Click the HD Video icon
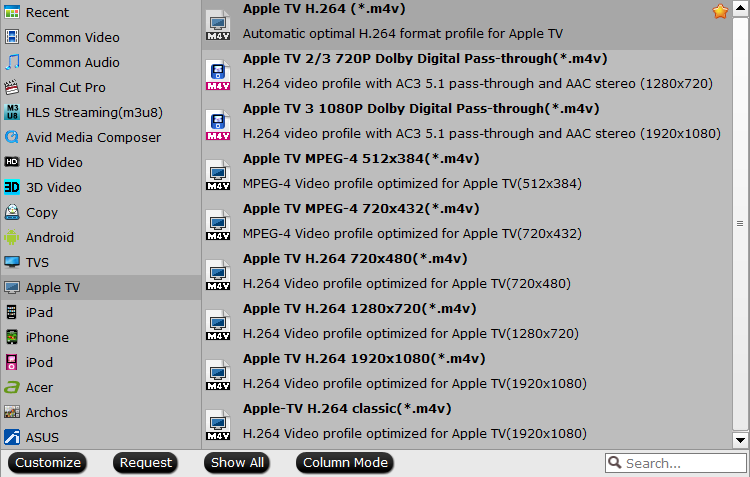 (x=12, y=162)
